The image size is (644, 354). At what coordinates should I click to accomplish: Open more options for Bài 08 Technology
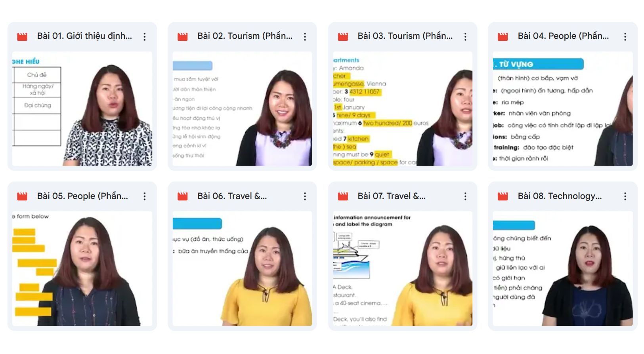click(625, 196)
